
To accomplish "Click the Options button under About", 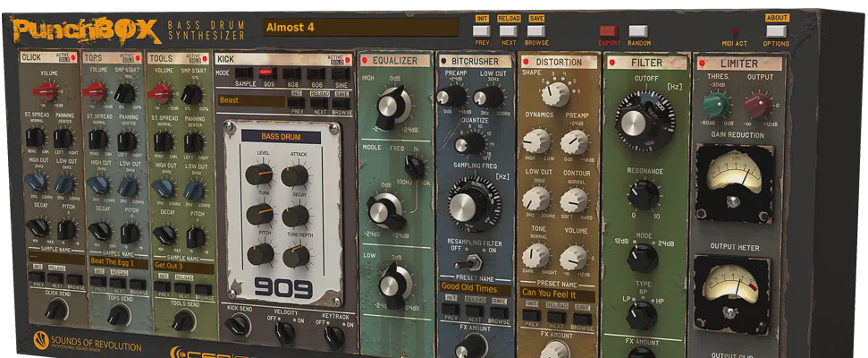I will pyautogui.click(x=776, y=32).
